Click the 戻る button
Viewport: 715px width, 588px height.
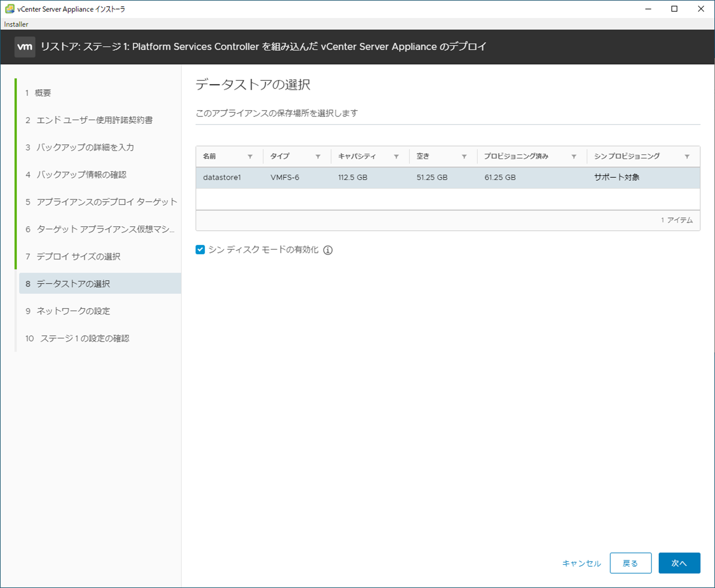tap(630, 563)
